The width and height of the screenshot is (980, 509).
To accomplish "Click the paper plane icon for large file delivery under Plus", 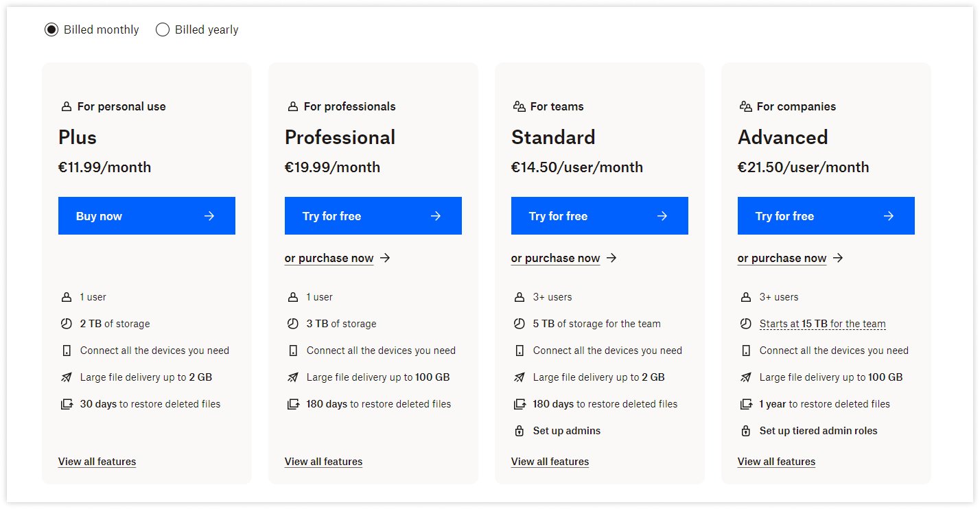I will pyautogui.click(x=67, y=377).
